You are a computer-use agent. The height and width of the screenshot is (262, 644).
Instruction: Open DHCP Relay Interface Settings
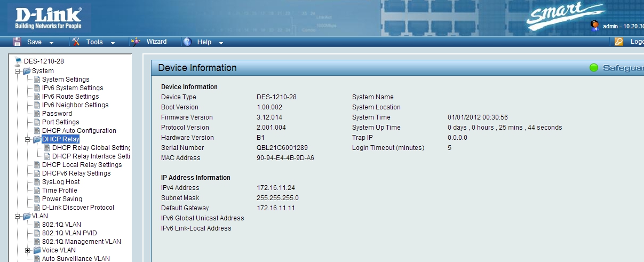point(91,156)
